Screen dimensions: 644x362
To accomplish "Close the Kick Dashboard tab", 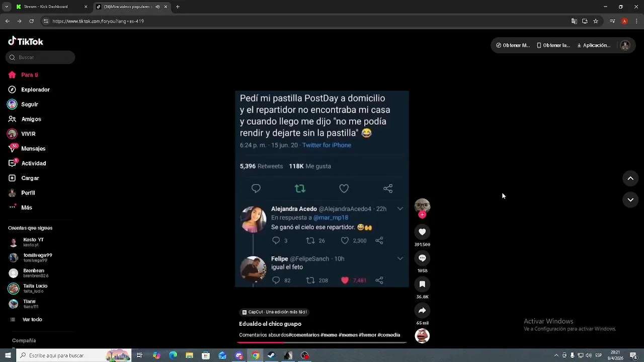I will 86,7.
